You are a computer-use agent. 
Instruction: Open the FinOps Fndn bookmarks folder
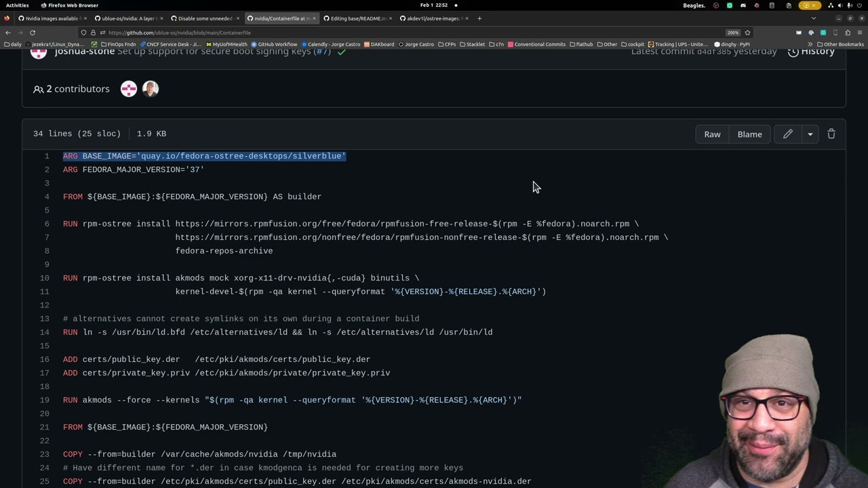[118, 45]
